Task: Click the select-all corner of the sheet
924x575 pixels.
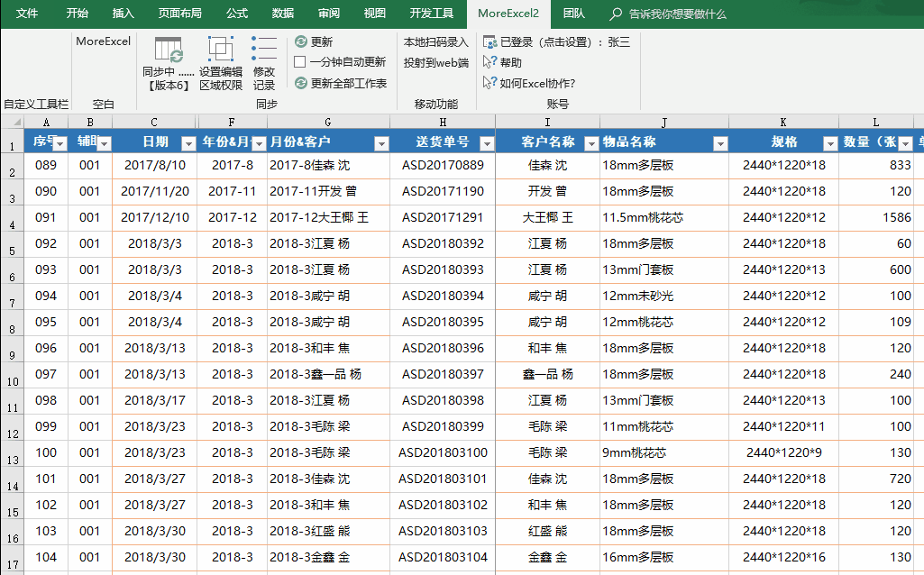Action: tap(12, 122)
